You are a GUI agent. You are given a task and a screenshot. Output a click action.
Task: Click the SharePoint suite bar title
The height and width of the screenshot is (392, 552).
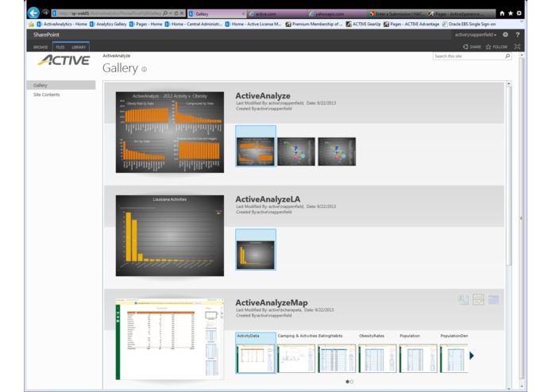[46, 34]
